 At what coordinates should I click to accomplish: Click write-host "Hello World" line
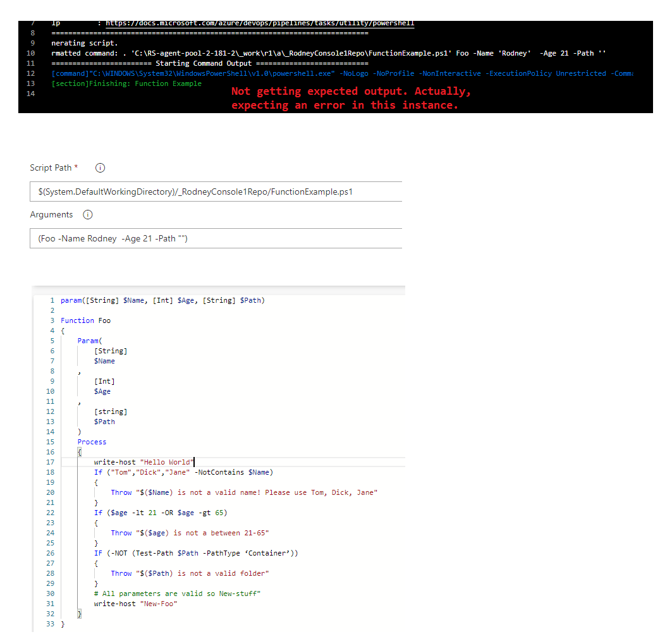click(x=144, y=463)
